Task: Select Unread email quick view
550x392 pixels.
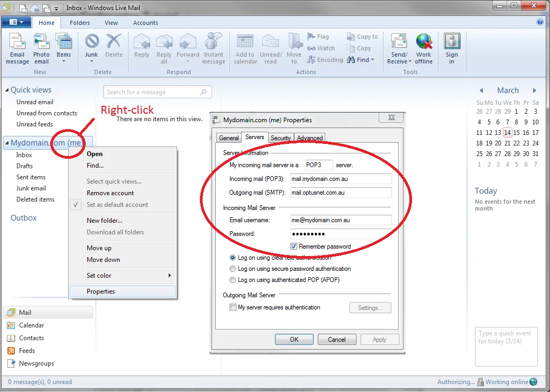Action: (35, 102)
